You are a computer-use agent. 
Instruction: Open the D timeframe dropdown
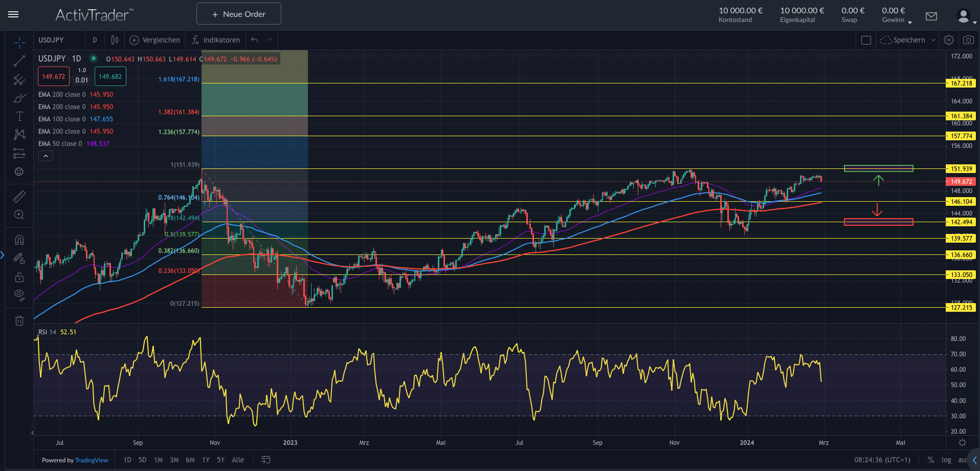94,40
